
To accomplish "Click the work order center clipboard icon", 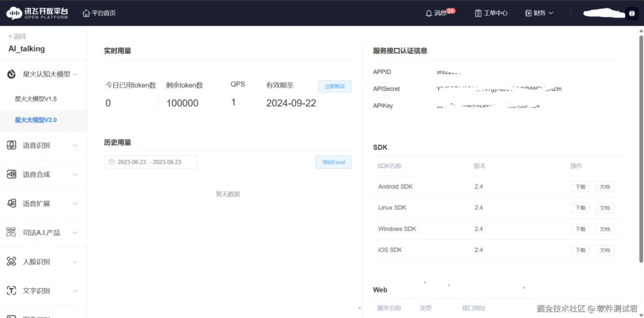I will coord(478,13).
